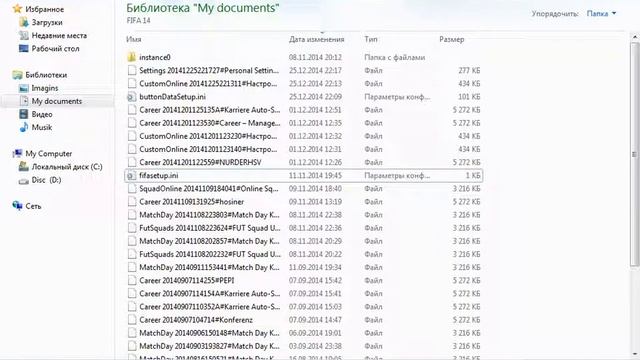Select Сеть in the navigation pane
This screenshot has width=640, height=360.
pos(33,206)
